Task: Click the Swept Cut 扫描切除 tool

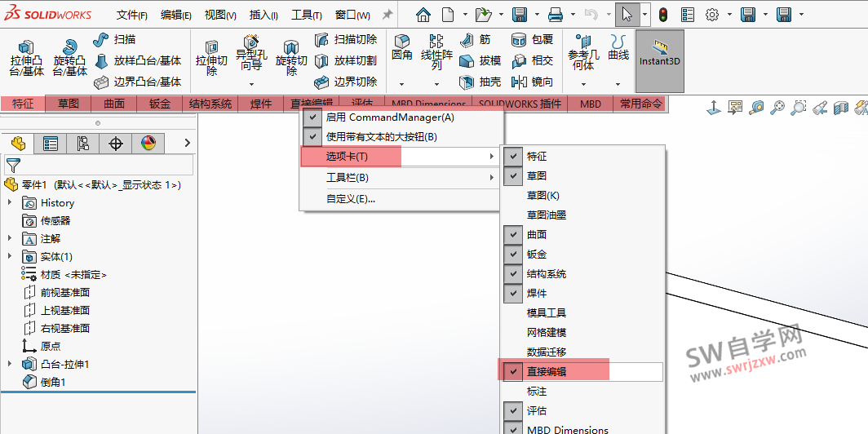Action: pos(346,40)
